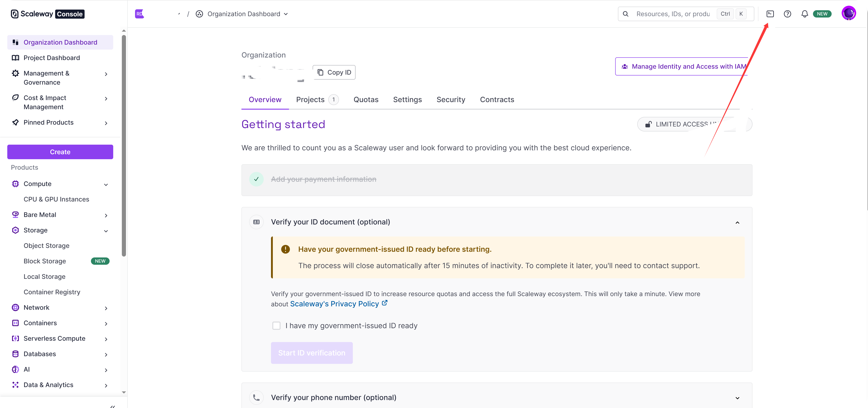Screen dimensions: 868x408
Task: Expand the Serverless Compute section chevron
Action: tap(106, 339)
